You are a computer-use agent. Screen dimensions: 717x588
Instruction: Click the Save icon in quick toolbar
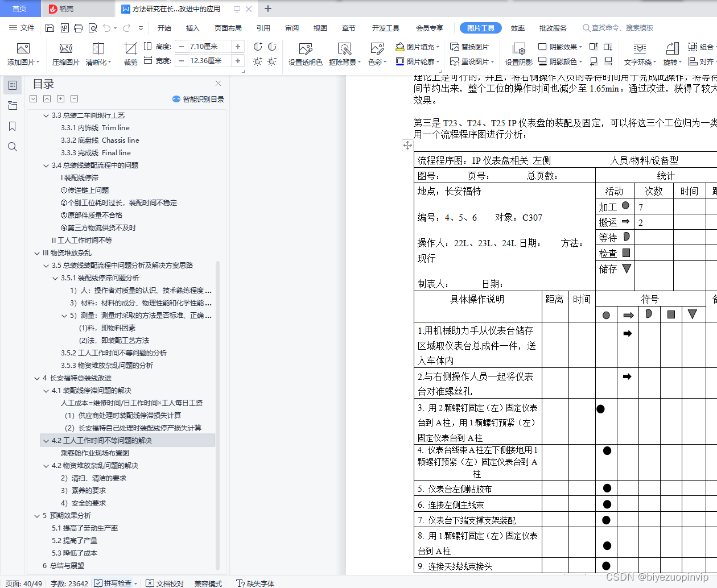click(50, 28)
